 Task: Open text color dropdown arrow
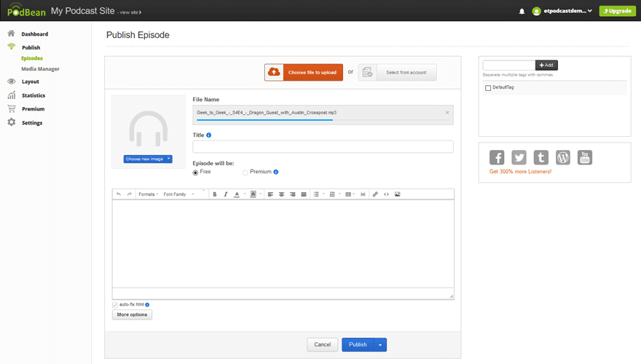point(245,194)
